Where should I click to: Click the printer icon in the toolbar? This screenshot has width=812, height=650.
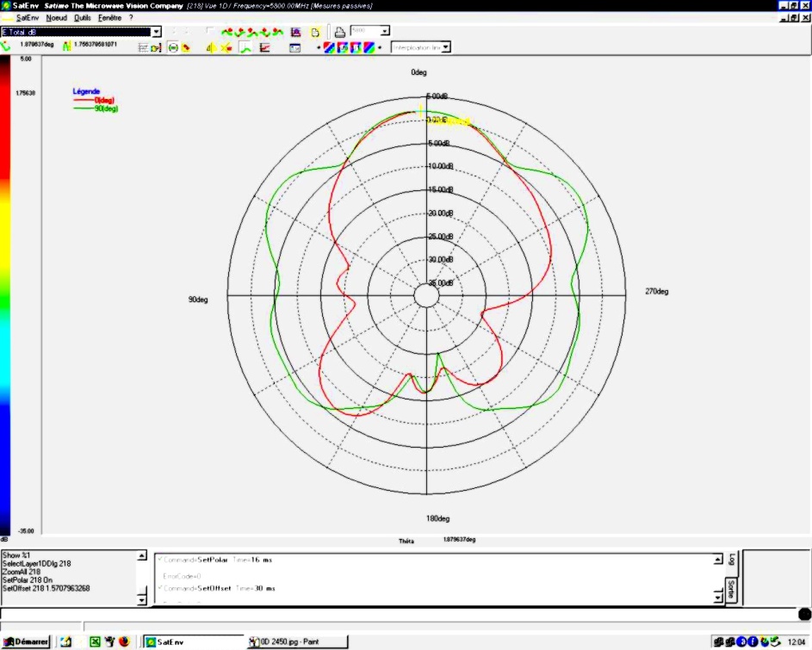[340, 32]
